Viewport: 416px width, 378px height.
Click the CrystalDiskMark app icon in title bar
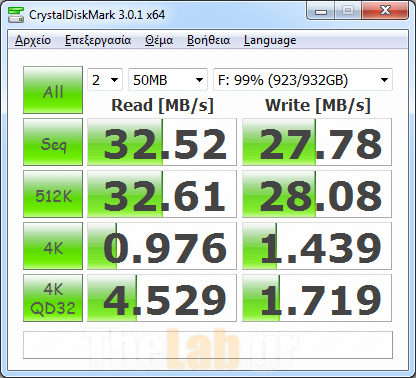[x=15, y=14]
